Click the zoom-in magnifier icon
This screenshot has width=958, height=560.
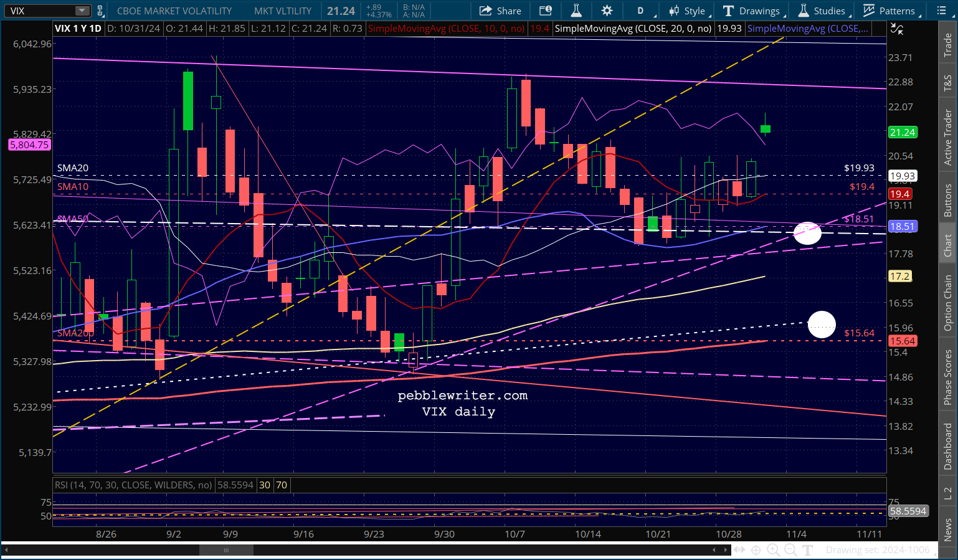coord(773,550)
